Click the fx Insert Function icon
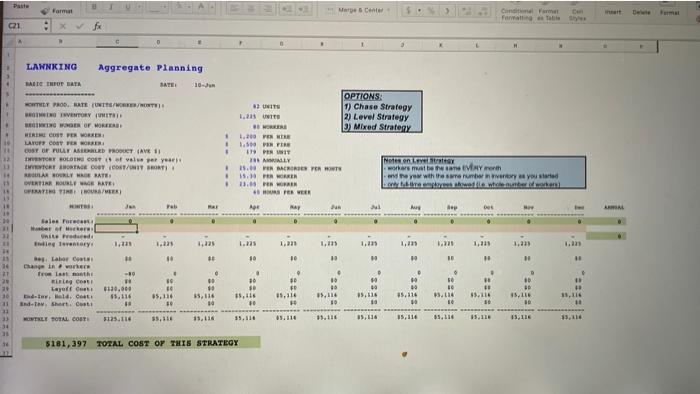 (97, 26)
